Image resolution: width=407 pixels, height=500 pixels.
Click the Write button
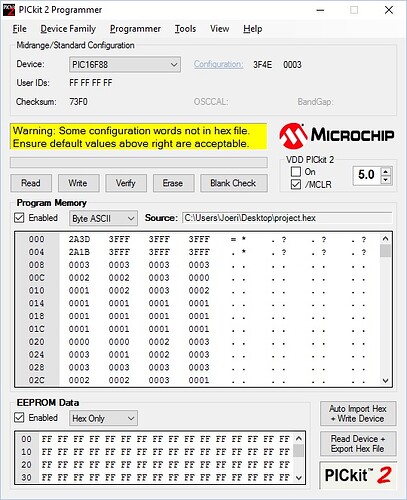pyautogui.click(x=79, y=183)
